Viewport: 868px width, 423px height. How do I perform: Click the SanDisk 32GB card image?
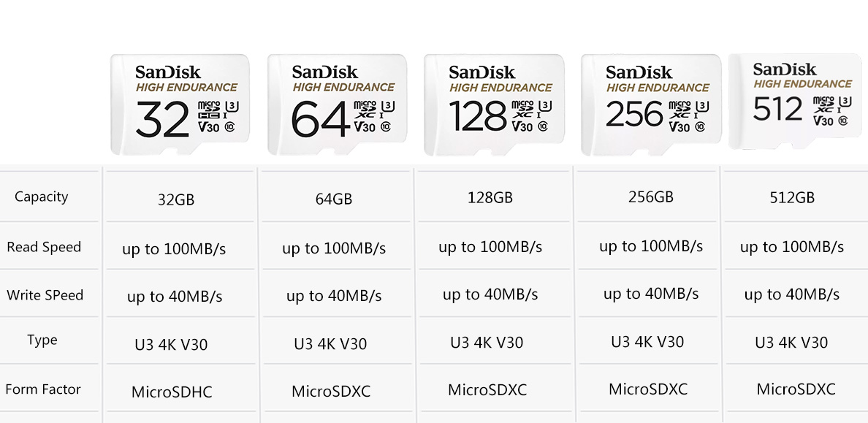pos(180,104)
